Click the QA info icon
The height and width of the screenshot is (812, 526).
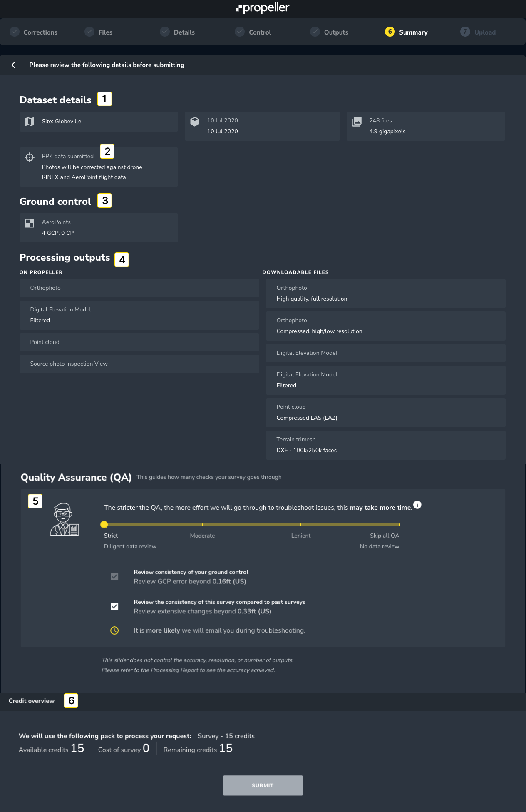pos(417,505)
